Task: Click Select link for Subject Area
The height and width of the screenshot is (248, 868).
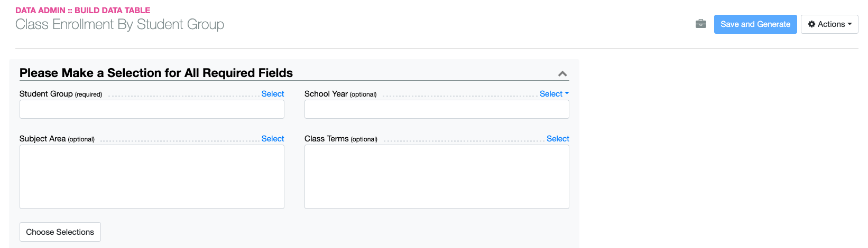Action: [272, 139]
